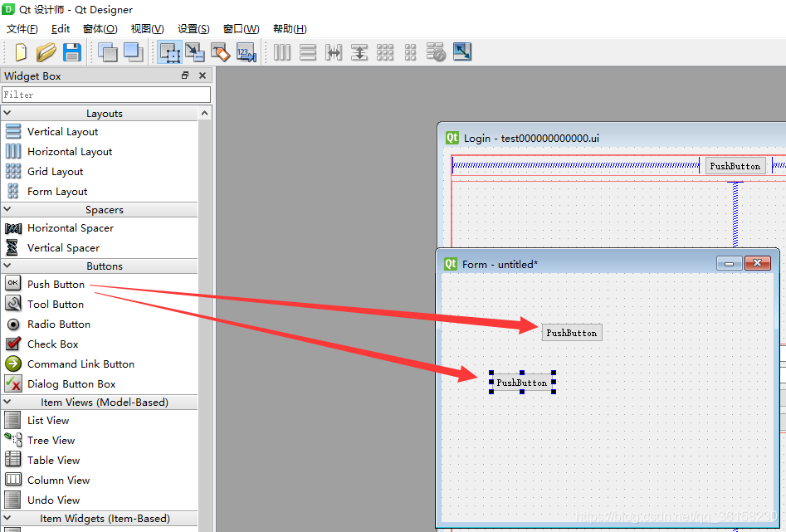Save the form with the floppy disk icon
This screenshot has height=532, width=786.
[72, 52]
